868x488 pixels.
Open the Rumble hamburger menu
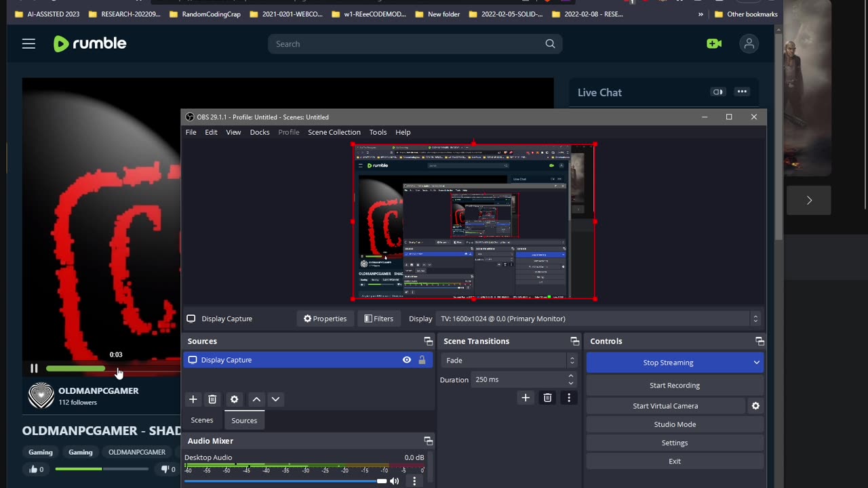pos(28,44)
